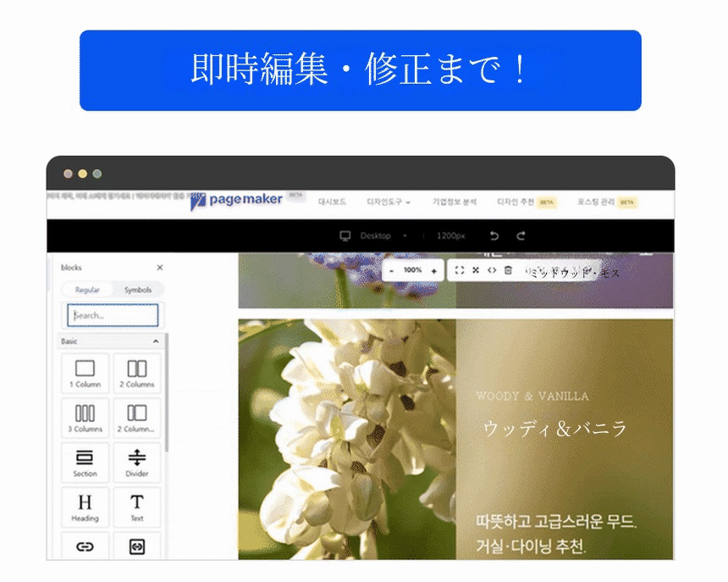
Task: Open the 기업정보 분석 menu item
Action: 455,202
